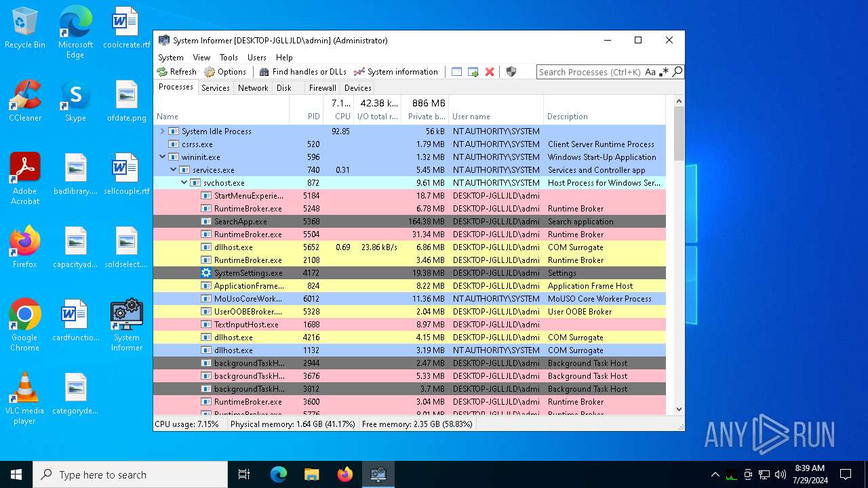Viewport: 868px width, 488px height.
Task: Click the CPU usage status text
Action: tap(187, 424)
